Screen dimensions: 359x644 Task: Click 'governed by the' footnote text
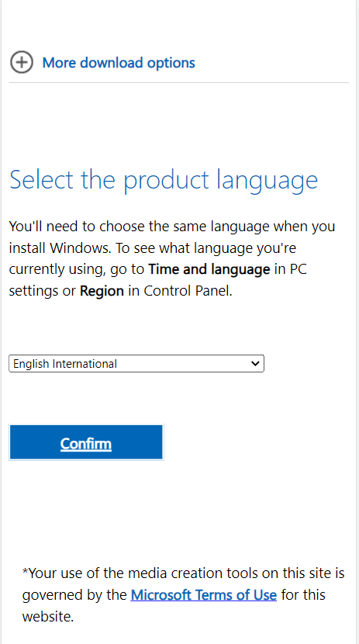[x=74, y=594]
